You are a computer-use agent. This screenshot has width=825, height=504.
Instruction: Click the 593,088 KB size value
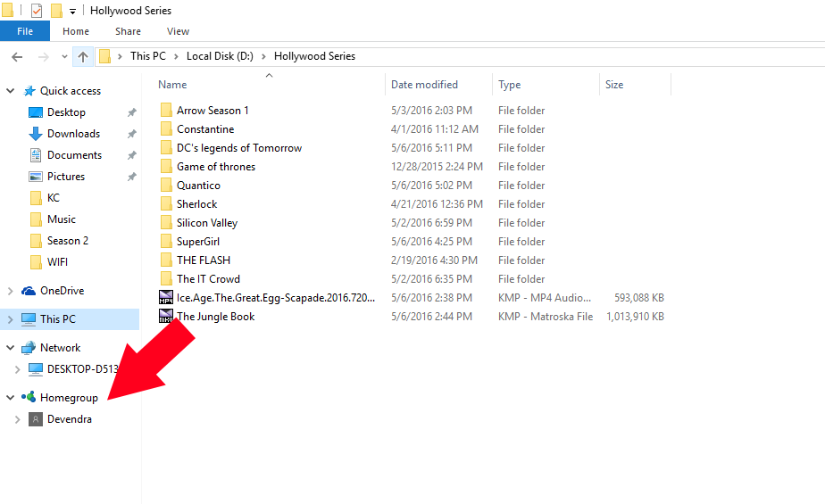pos(638,298)
